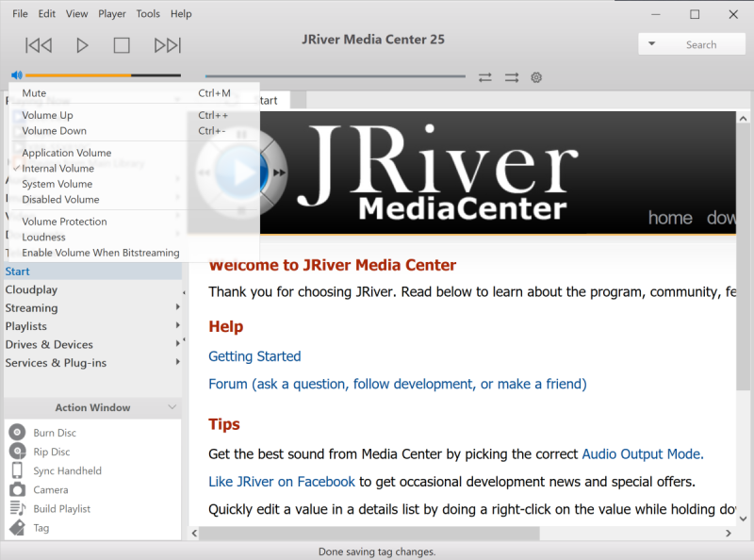Viewport: 754px width, 560px height.
Task: Toggle Loudness option in menu
Action: (43, 238)
